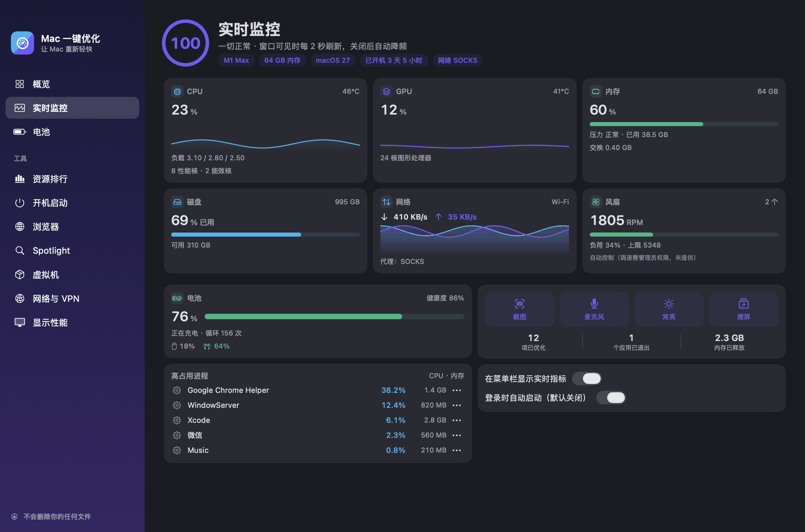Viewport: 805px width, 532px height.
Task: Click the GPU layers icon
Action: point(386,92)
